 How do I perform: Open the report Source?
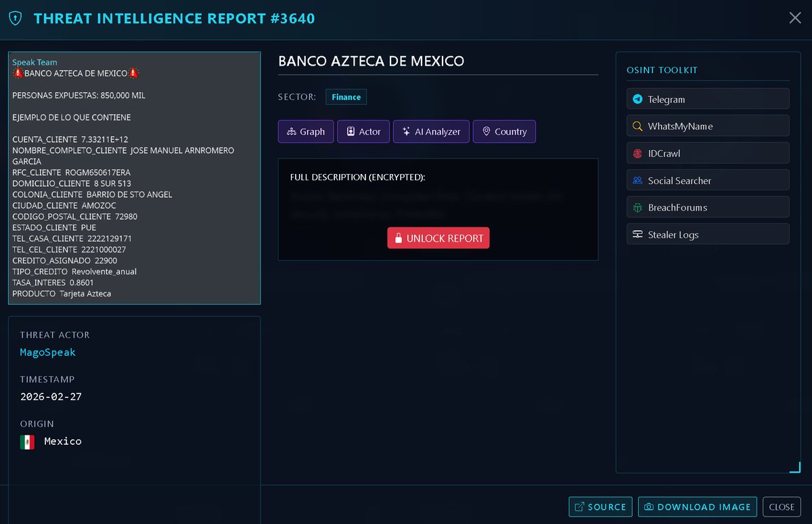(x=600, y=506)
